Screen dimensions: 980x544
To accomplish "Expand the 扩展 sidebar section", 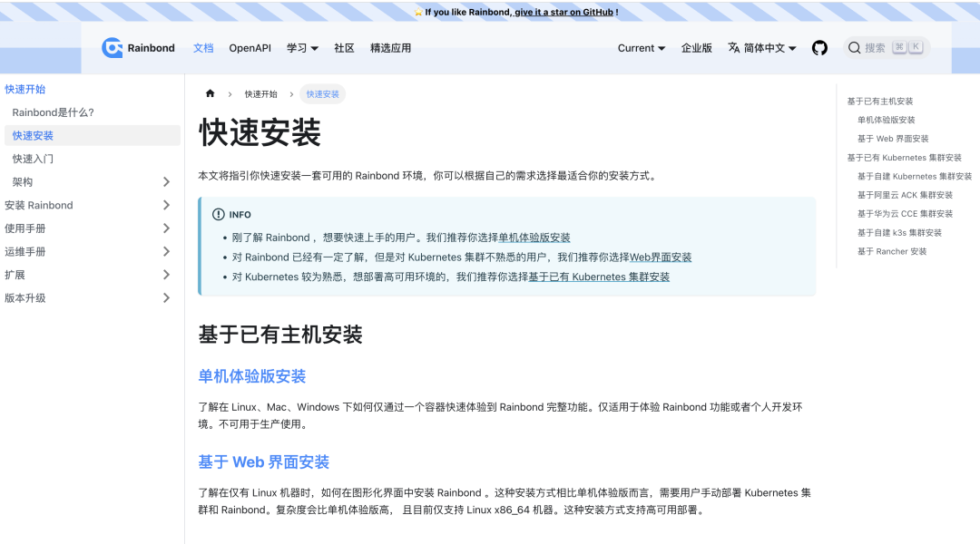I will pyautogui.click(x=166, y=275).
